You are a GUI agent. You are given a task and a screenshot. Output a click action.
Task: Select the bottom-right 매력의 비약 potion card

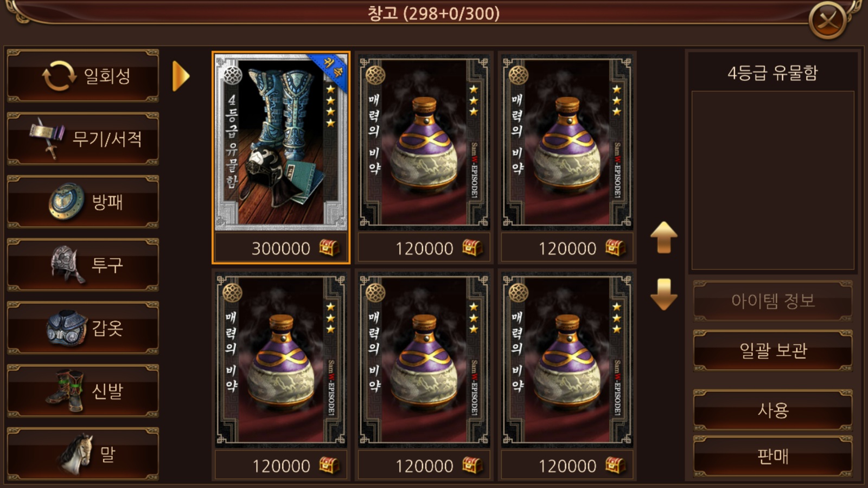coord(567,375)
